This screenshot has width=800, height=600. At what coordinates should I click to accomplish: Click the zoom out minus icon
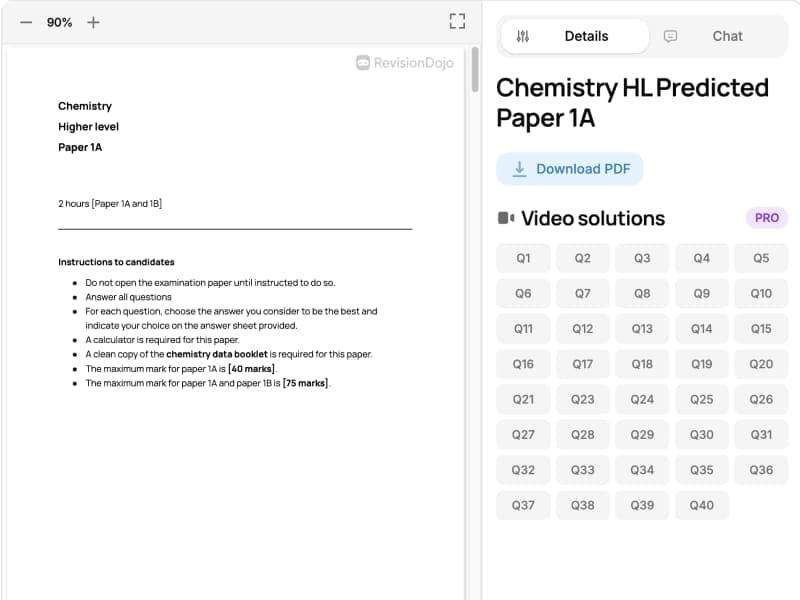(26, 22)
